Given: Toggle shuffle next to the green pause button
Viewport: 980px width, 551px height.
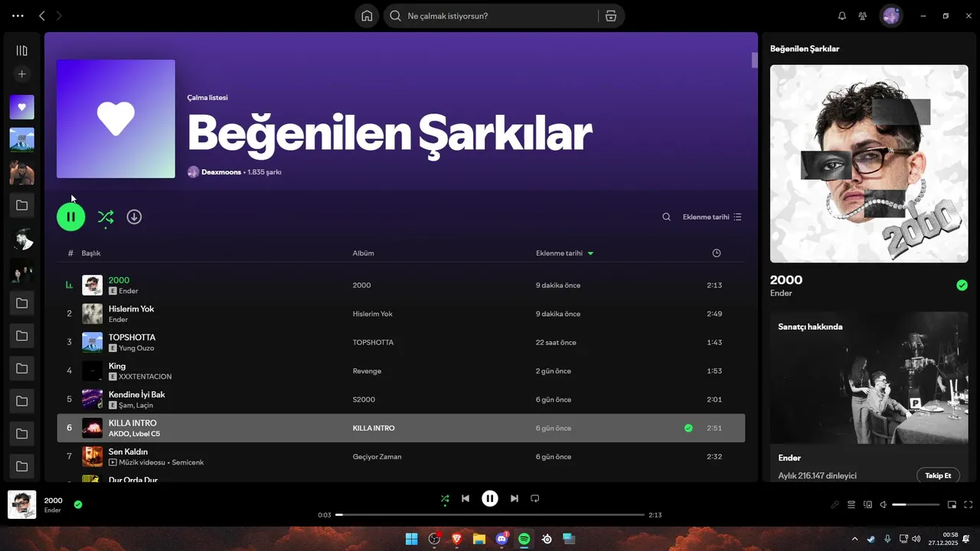Looking at the screenshot, I should click(x=106, y=217).
